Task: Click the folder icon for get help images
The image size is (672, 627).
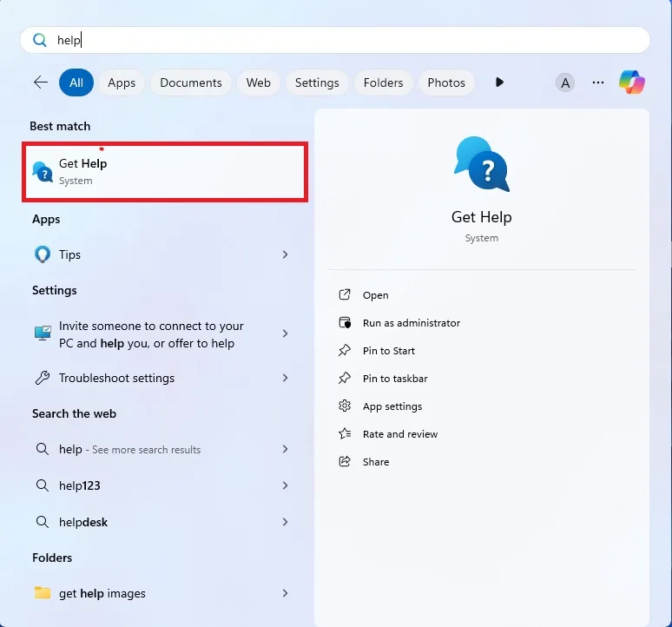Action: point(43,593)
